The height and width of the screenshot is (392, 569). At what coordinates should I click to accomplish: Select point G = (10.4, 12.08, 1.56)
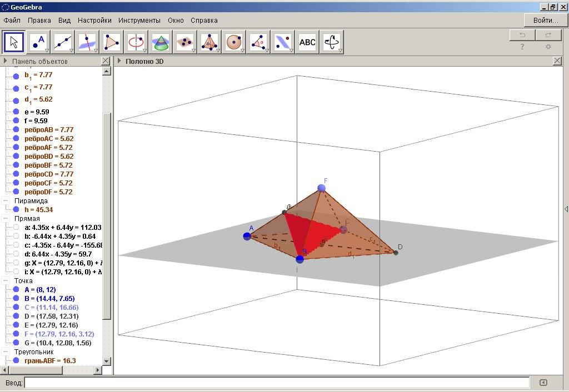(x=58, y=343)
